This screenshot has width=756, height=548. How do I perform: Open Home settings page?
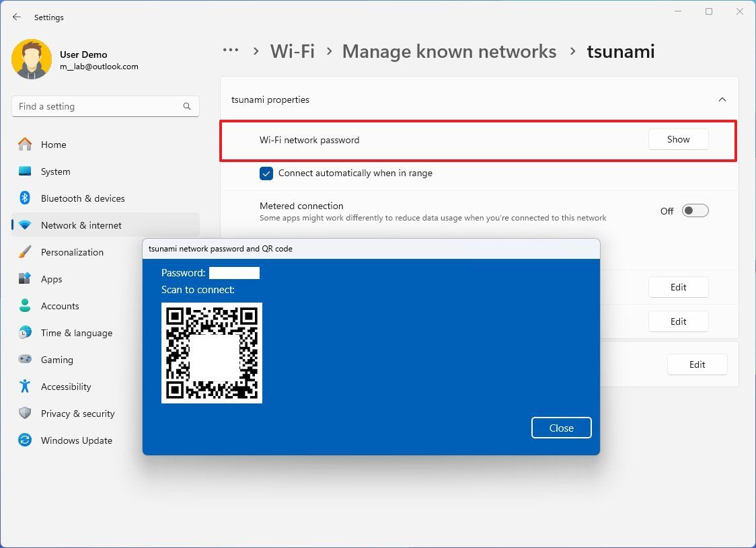click(106, 144)
